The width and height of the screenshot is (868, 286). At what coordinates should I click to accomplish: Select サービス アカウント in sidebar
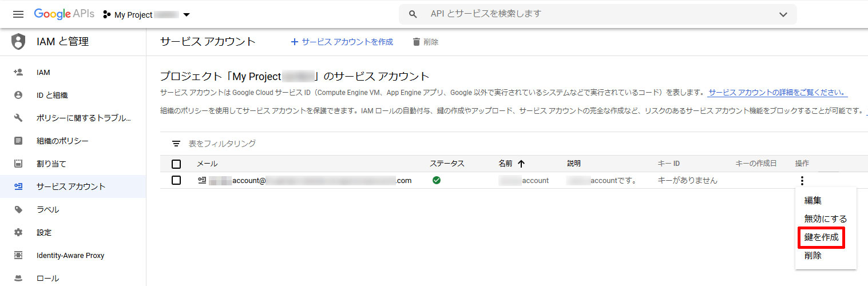[x=73, y=187]
